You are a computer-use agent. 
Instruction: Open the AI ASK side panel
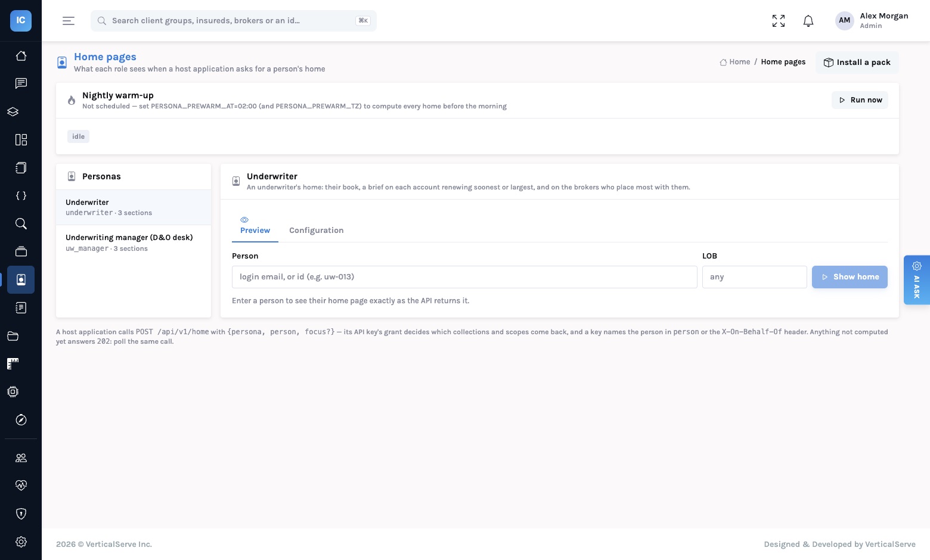916,280
